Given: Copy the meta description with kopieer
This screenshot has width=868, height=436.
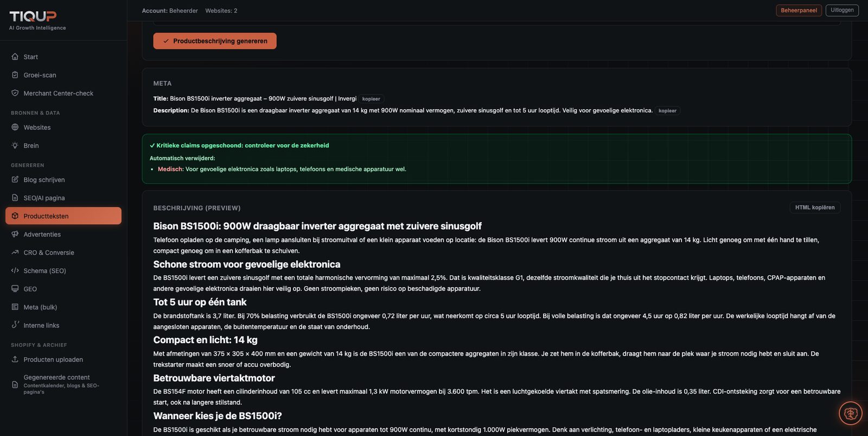Looking at the screenshot, I should [667, 111].
